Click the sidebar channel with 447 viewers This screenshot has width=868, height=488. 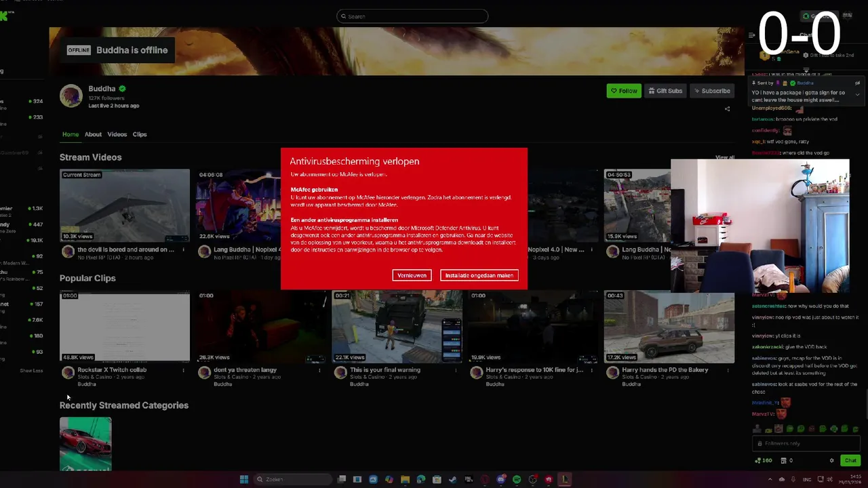22,224
